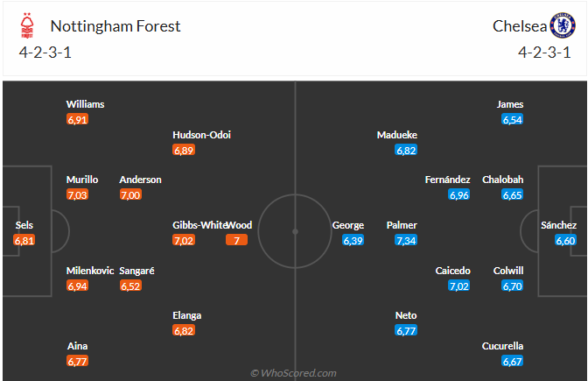Choose Hudson-Odoi's player name
588x381 pixels.
202,135
